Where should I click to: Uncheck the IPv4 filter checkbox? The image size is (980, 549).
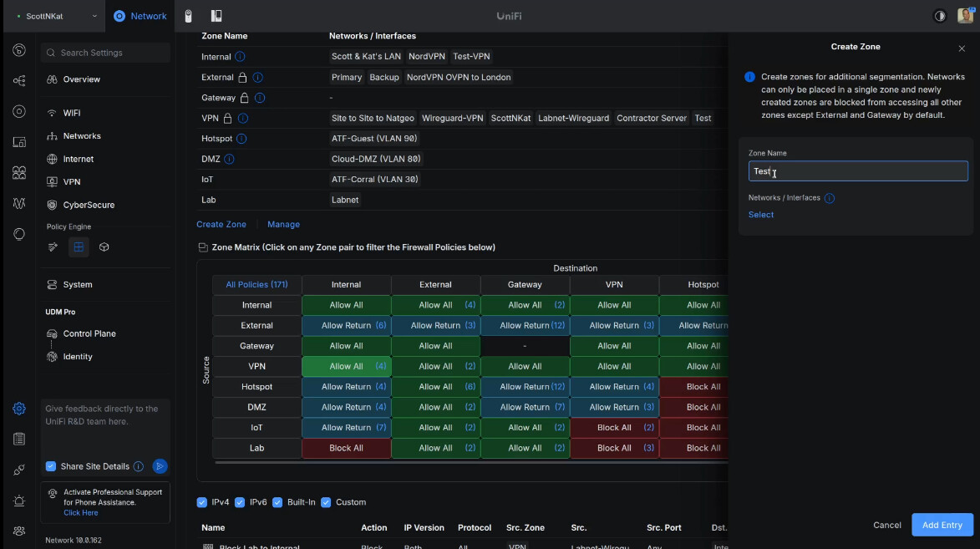pos(202,502)
